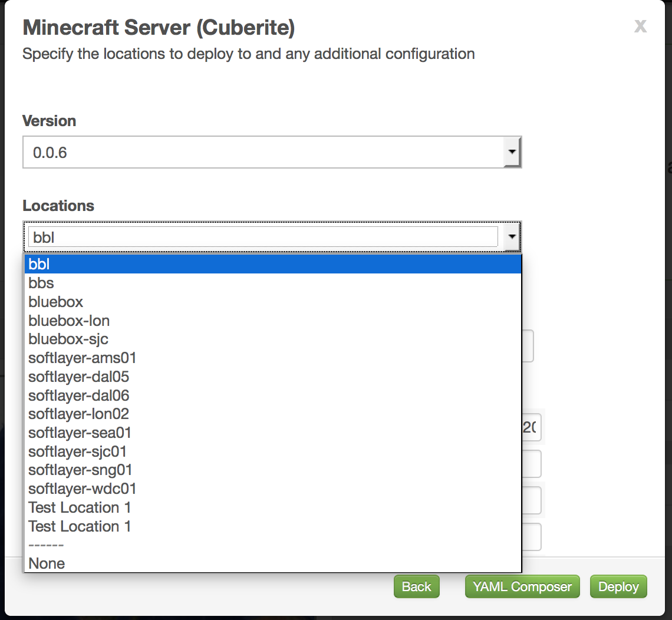672x620 pixels.
Task: Choose softlayer-dal06 location
Action: (273, 395)
